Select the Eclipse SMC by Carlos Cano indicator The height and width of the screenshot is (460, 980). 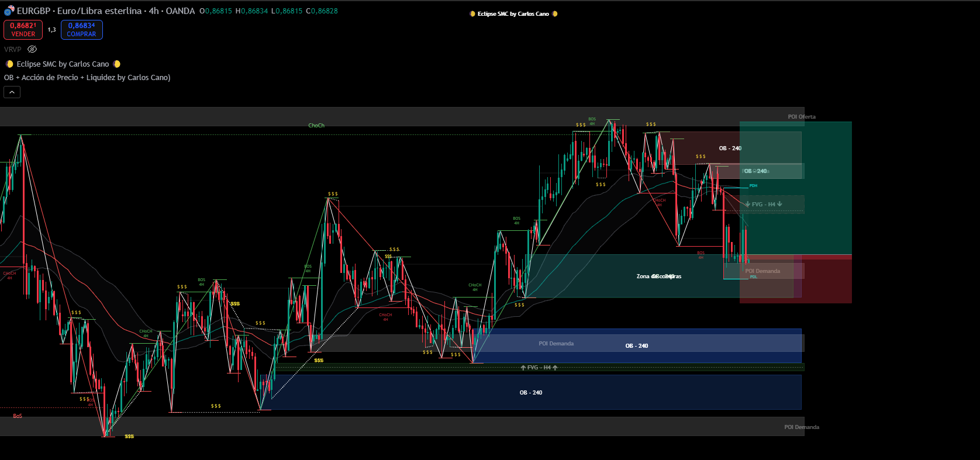(x=63, y=64)
